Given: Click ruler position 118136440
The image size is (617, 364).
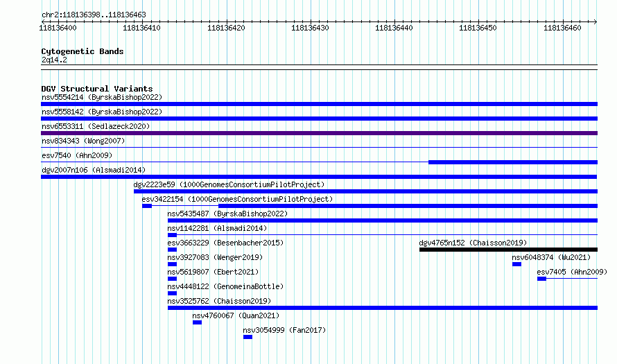Looking at the screenshot, I should (394, 28).
